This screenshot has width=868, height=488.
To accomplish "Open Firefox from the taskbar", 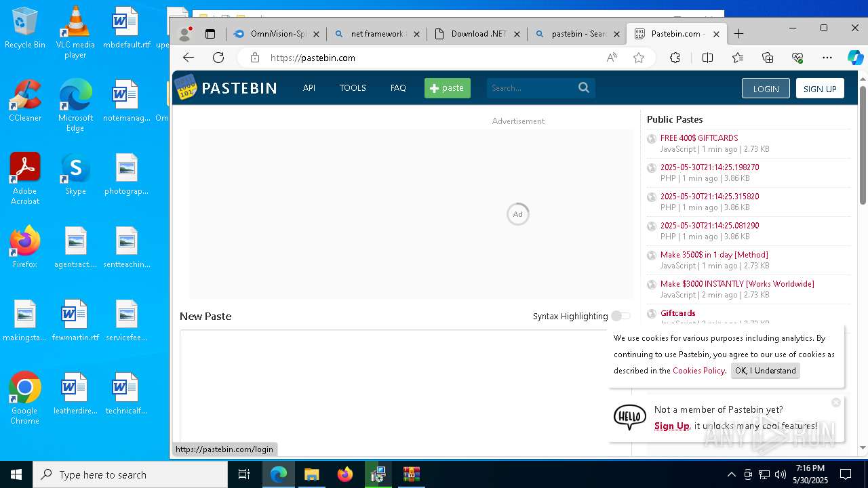I will (x=345, y=474).
